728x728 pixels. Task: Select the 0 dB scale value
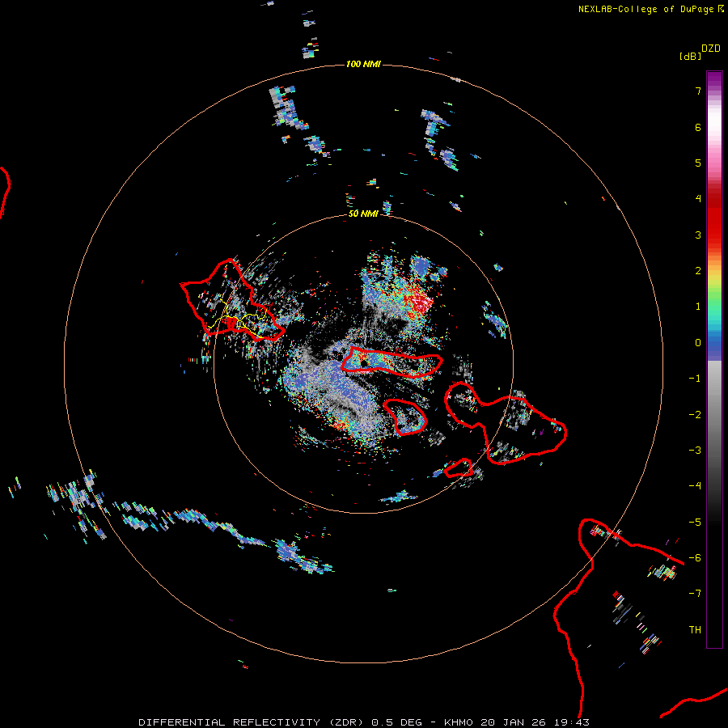pos(698,343)
